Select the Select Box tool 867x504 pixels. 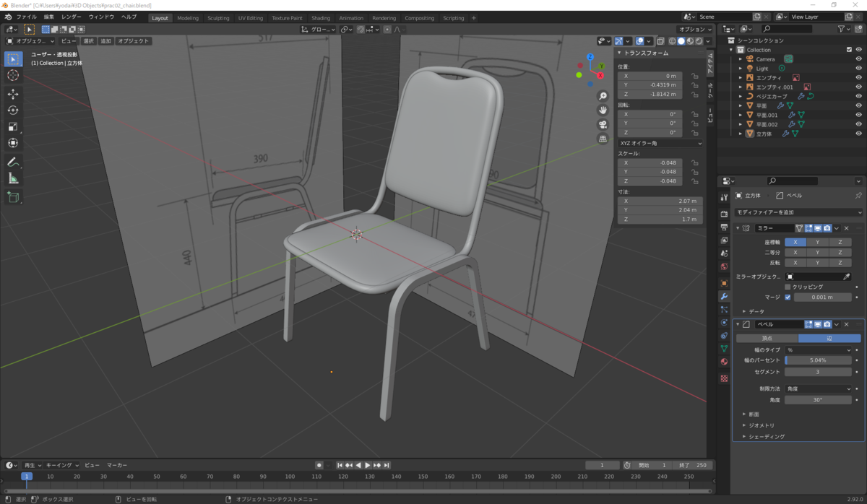tap(13, 59)
